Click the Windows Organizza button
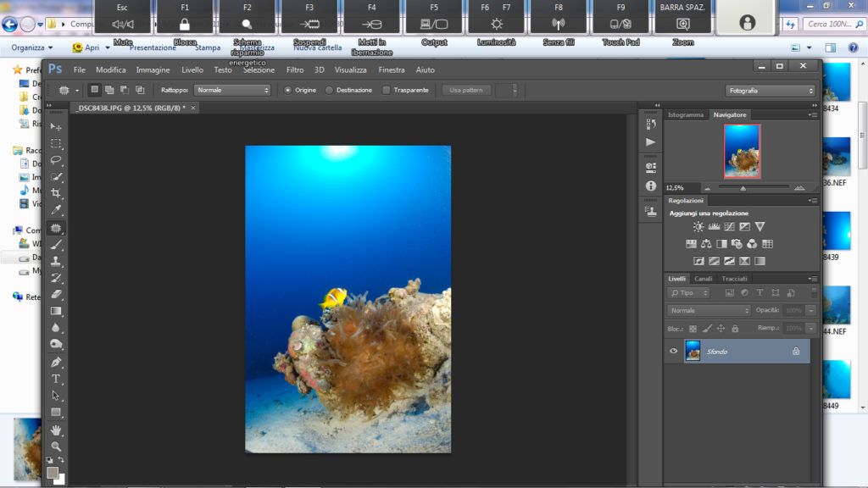Screen dimensions: 868x488 (32, 47)
